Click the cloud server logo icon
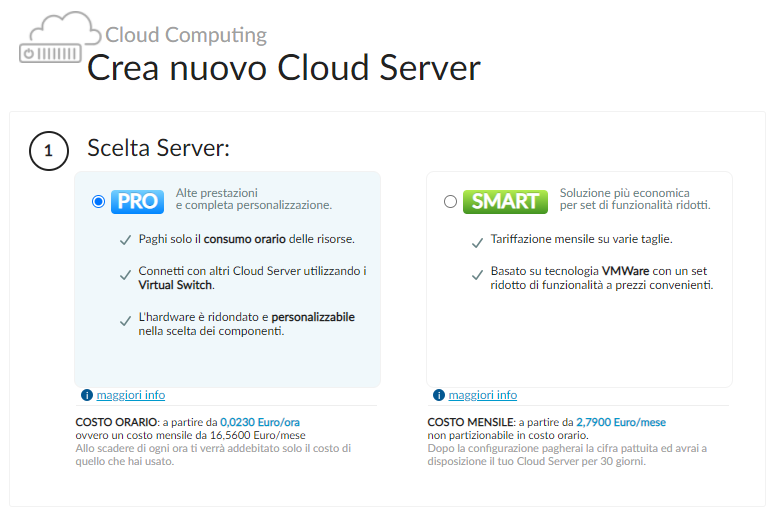776x516 pixels. (x=61, y=36)
